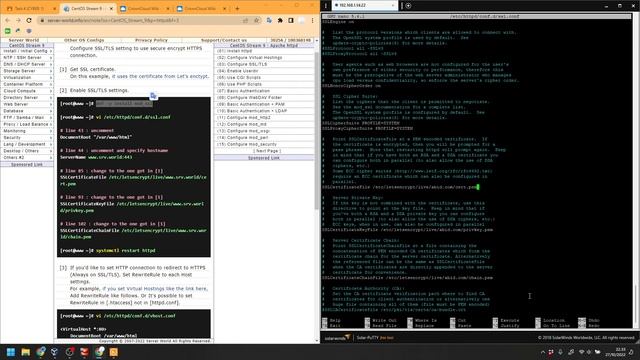Open the Google Translate extension icon
This screenshot has height=360, width=640.
tap(269, 20)
